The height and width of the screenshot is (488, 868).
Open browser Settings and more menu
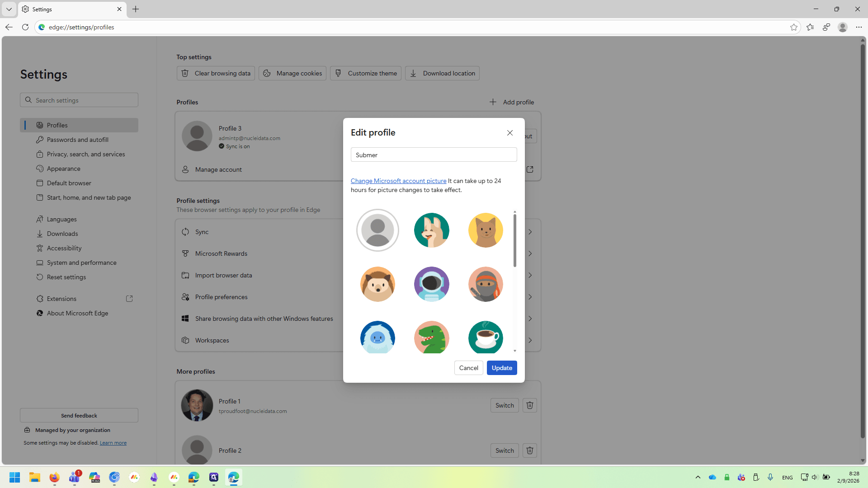(859, 27)
